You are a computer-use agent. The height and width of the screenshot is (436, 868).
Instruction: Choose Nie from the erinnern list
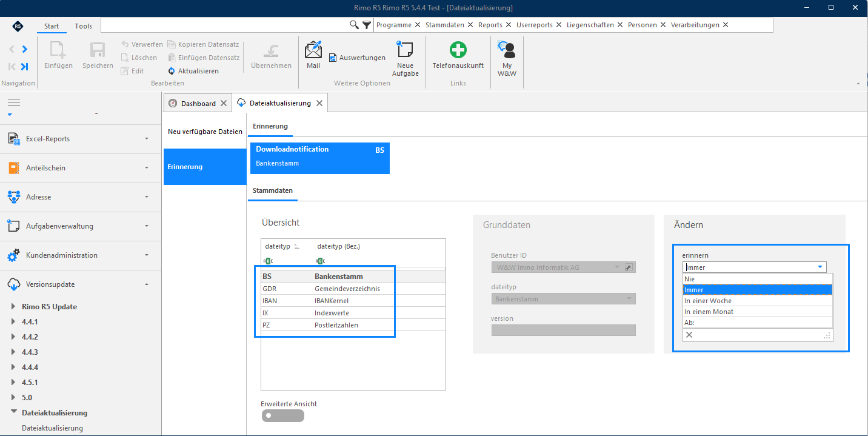758,279
